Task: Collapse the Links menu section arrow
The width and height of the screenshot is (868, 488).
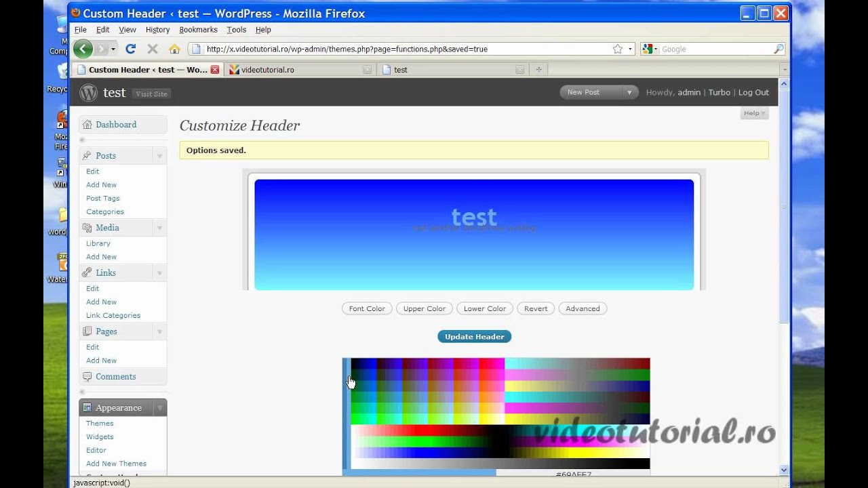Action: (159, 272)
